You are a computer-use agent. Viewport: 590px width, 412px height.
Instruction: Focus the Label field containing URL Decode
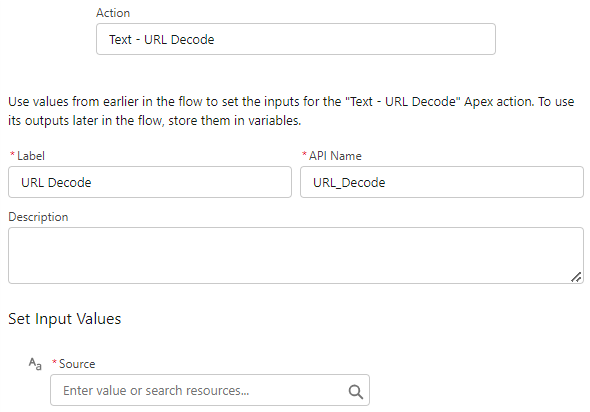pyautogui.click(x=150, y=182)
